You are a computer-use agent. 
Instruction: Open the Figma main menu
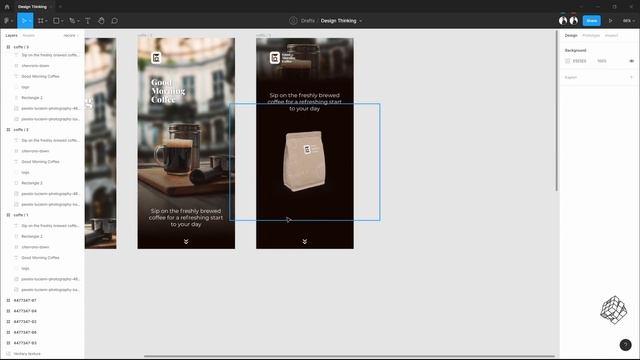tap(7, 21)
